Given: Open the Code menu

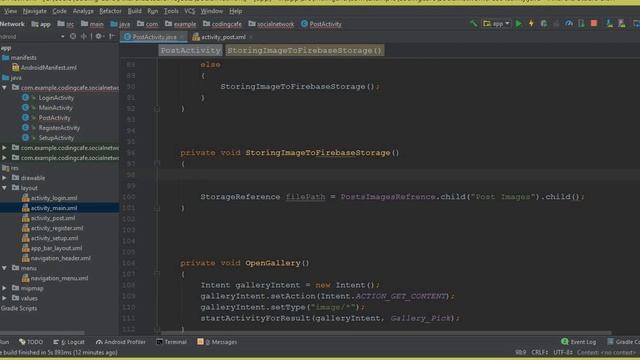Looking at the screenshot, I should (59, 11).
